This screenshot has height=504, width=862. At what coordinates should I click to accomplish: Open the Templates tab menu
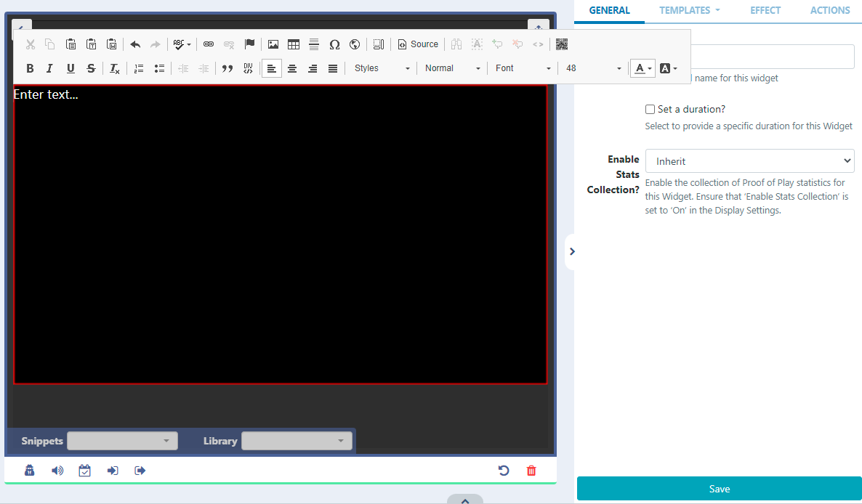tap(690, 11)
